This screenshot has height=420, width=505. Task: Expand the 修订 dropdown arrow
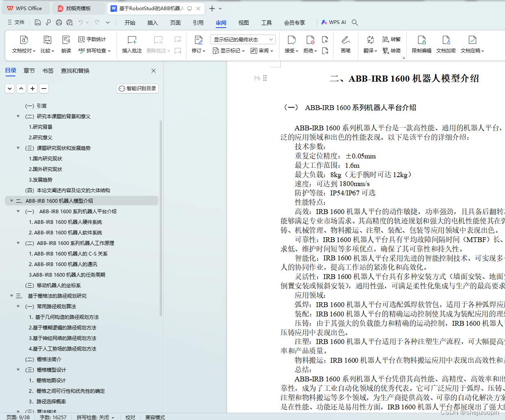pos(204,51)
